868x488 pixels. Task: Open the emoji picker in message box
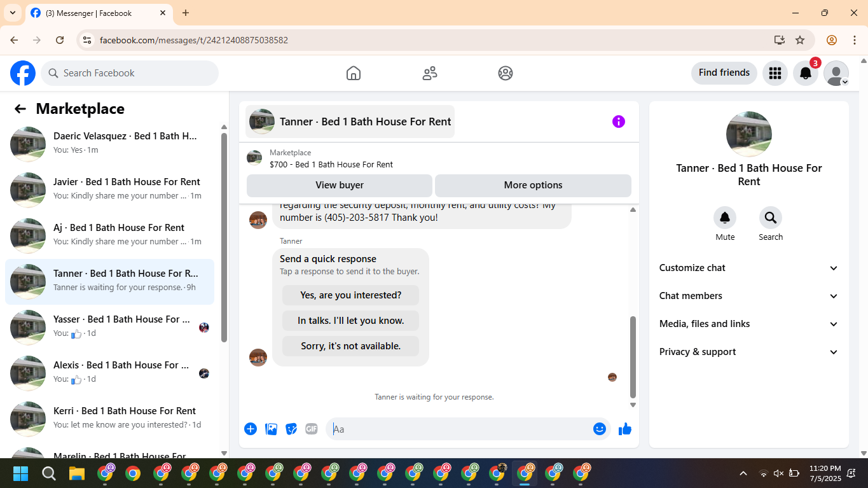point(600,429)
